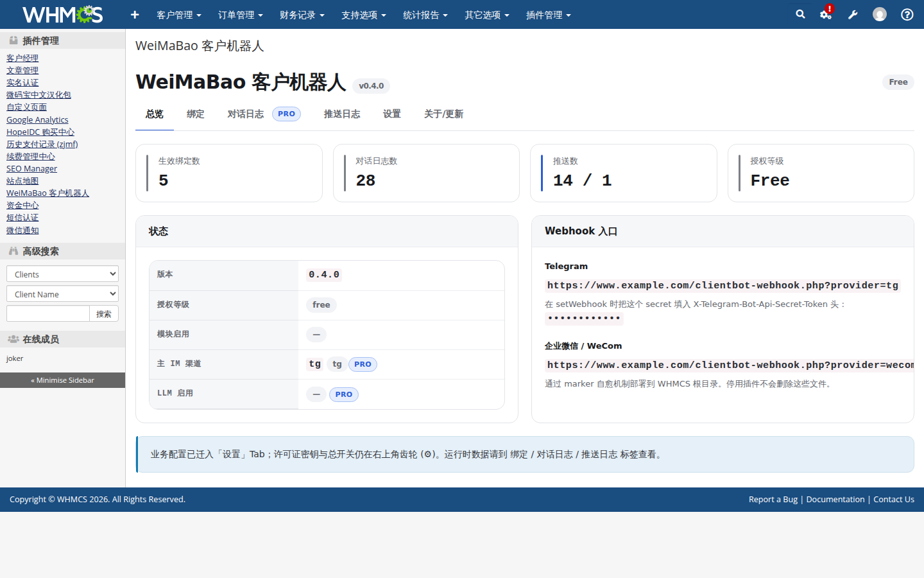Open the 站点地图 sidebar link
924x578 pixels.
pyautogui.click(x=22, y=180)
